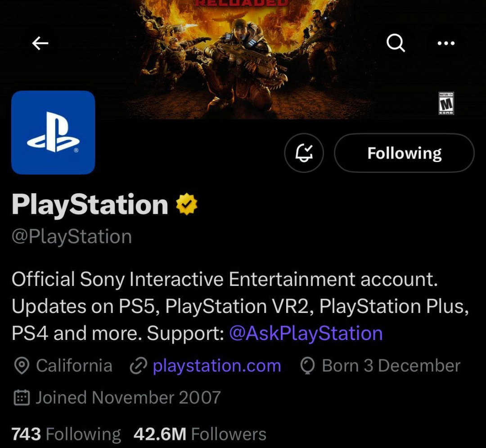View the 743 Following list
Image resolution: width=486 pixels, height=448 pixels.
click(x=66, y=434)
